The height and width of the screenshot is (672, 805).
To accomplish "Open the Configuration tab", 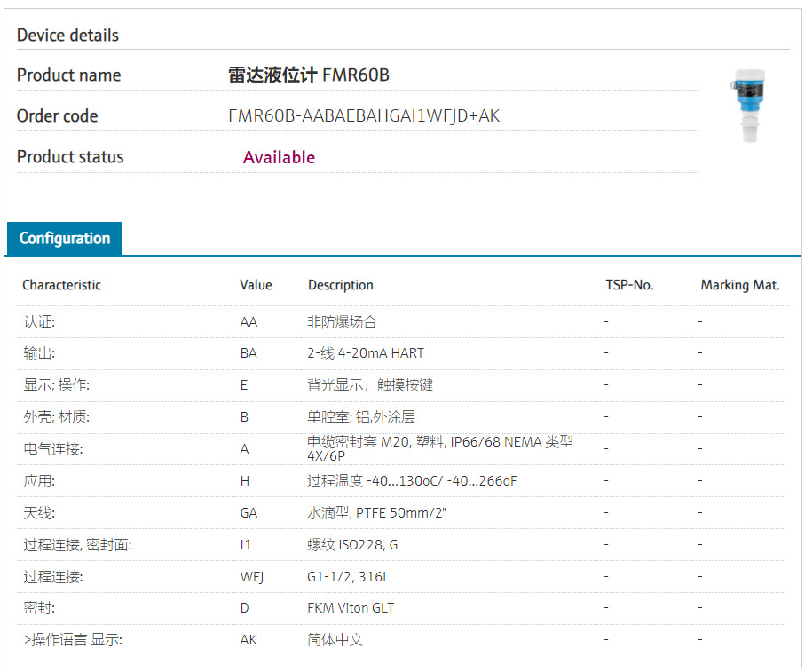I will tap(65, 238).
